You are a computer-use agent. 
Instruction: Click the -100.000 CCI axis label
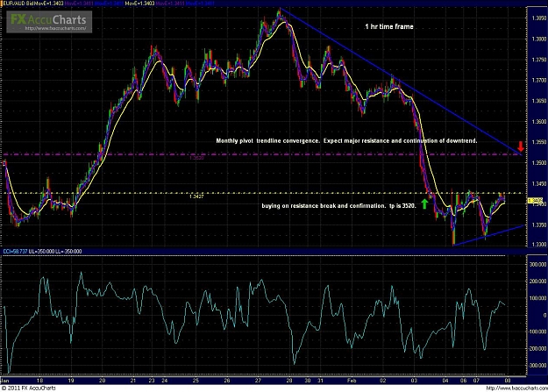coord(538,331)
